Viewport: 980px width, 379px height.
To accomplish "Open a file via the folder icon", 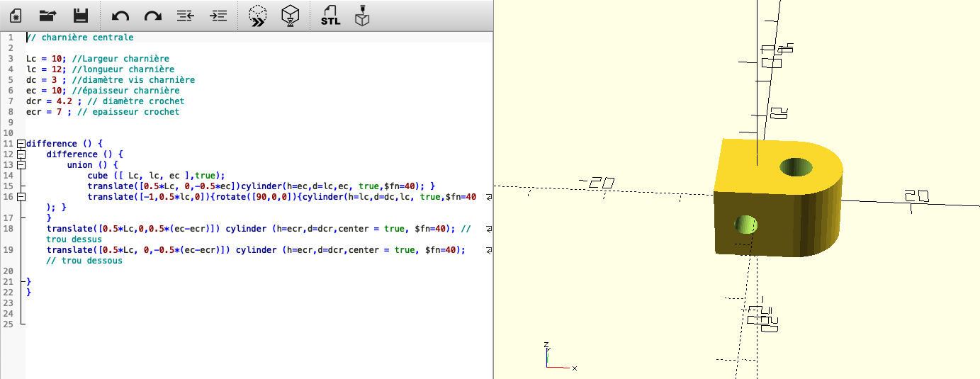I will click(x=47, y=16).
